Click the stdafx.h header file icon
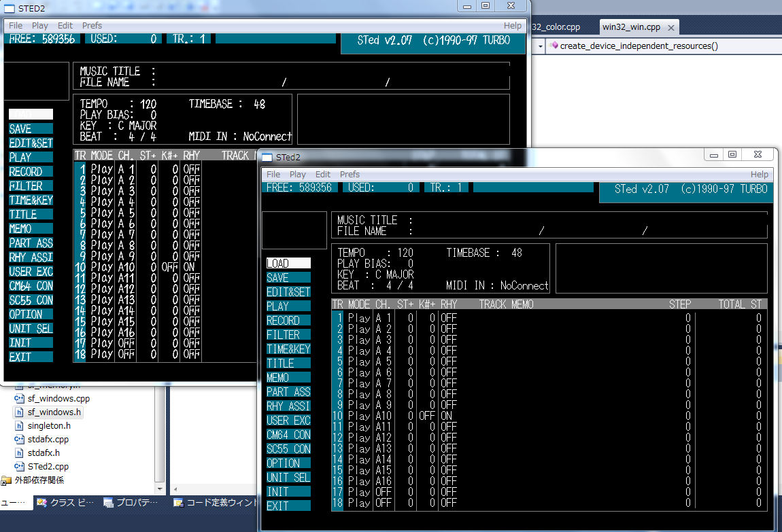This screenshot has height=532, width=782. (20, 453)
